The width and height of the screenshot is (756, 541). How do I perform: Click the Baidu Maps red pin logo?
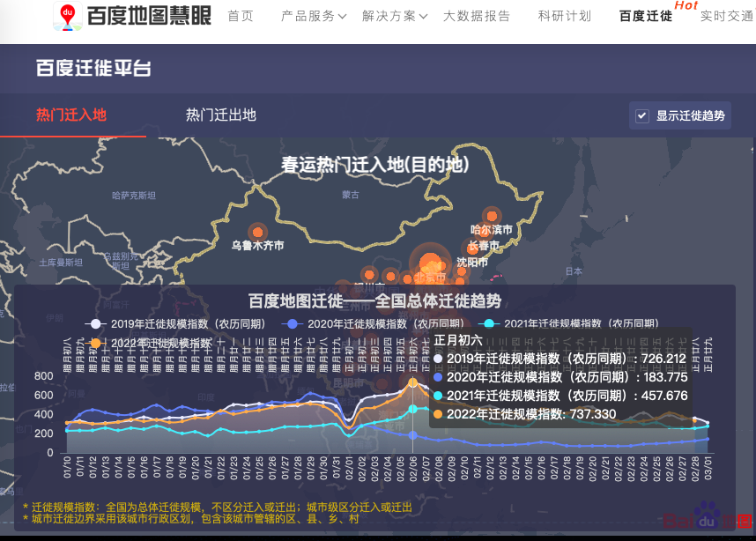(68, 17)
